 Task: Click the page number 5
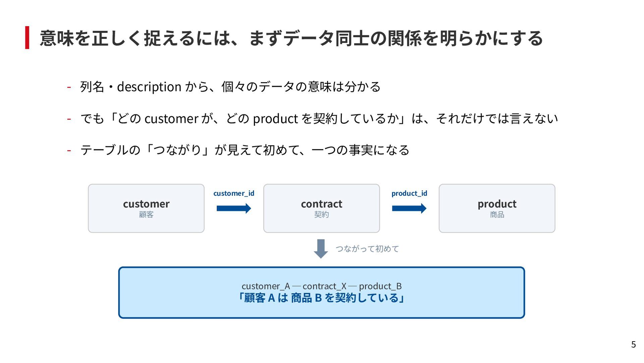[633, 345]
